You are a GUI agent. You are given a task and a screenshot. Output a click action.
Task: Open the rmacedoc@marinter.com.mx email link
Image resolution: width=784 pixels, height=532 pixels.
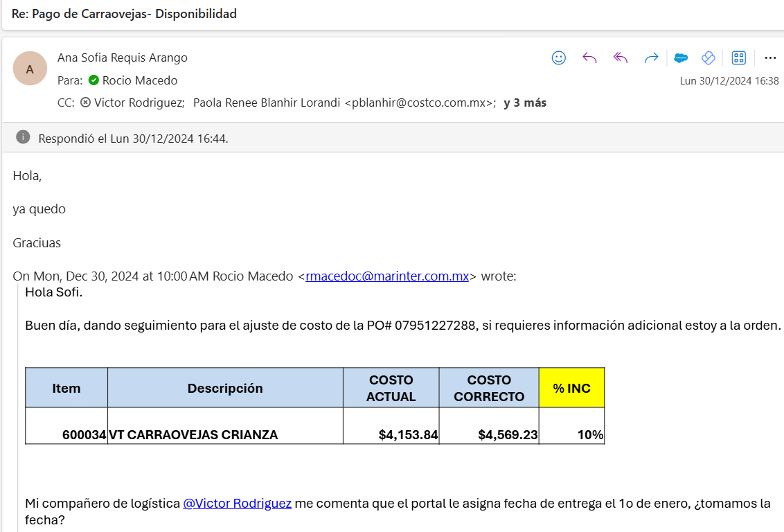tap(387, 276)
